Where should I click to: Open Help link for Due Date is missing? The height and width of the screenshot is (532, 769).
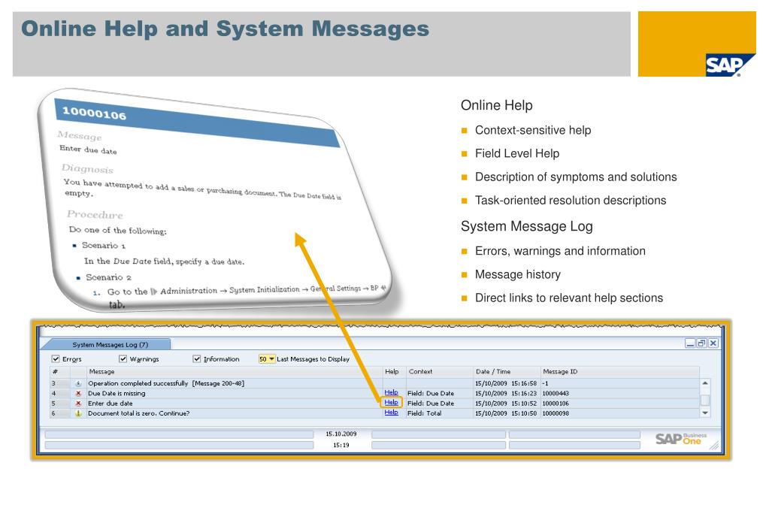[391, 392]
